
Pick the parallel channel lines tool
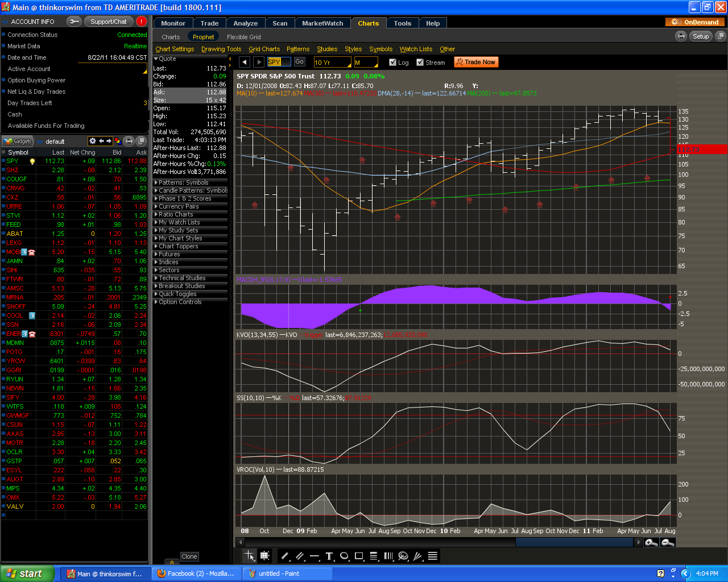300,556
